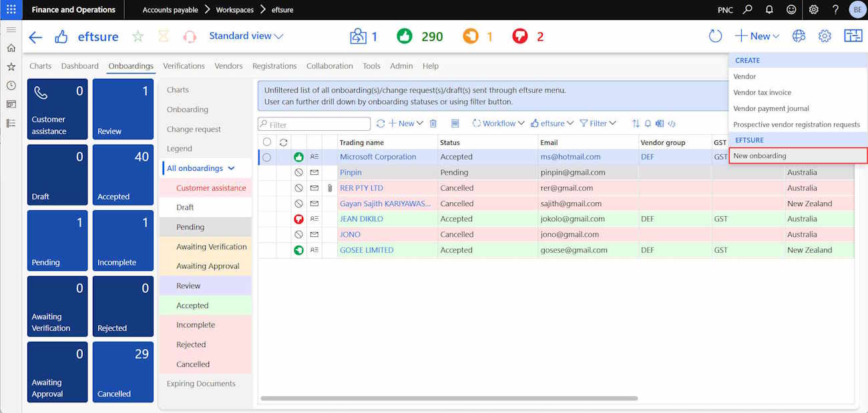This screenshot has width=868, height=413.
Task: Open Recent clock icon in left sidebar
Action: pos(11,85)
